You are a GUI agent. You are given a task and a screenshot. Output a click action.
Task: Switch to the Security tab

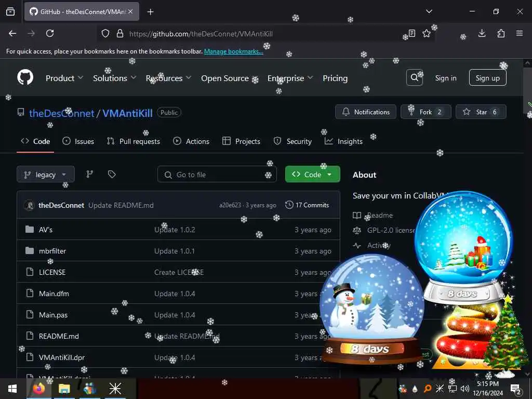pyautogui.click(x=292, y=141)
